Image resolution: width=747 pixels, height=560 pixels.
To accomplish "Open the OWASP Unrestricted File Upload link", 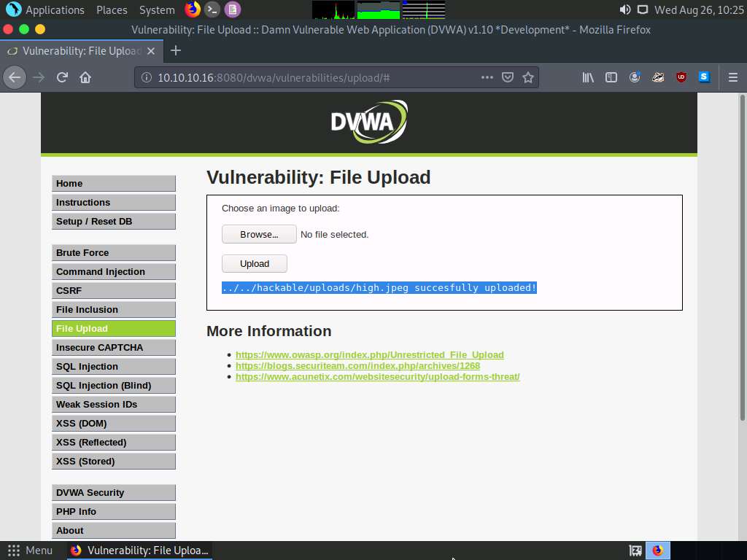I will (x=369, y=355).
